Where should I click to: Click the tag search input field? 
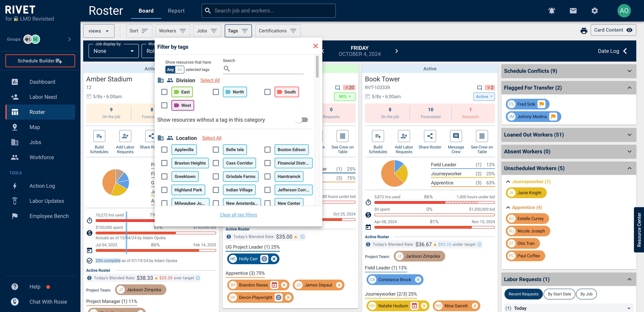(263, 68)
